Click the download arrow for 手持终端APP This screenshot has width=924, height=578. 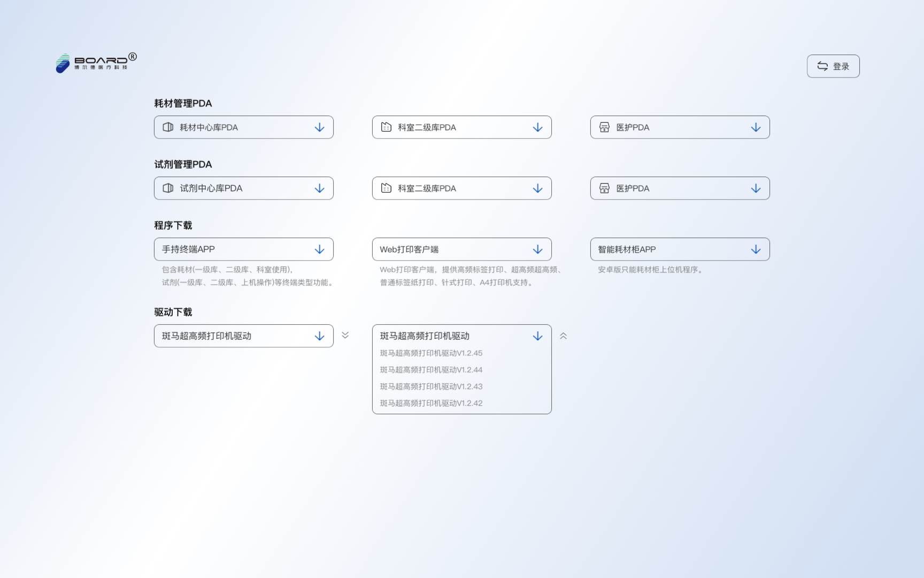click(319, 249)
